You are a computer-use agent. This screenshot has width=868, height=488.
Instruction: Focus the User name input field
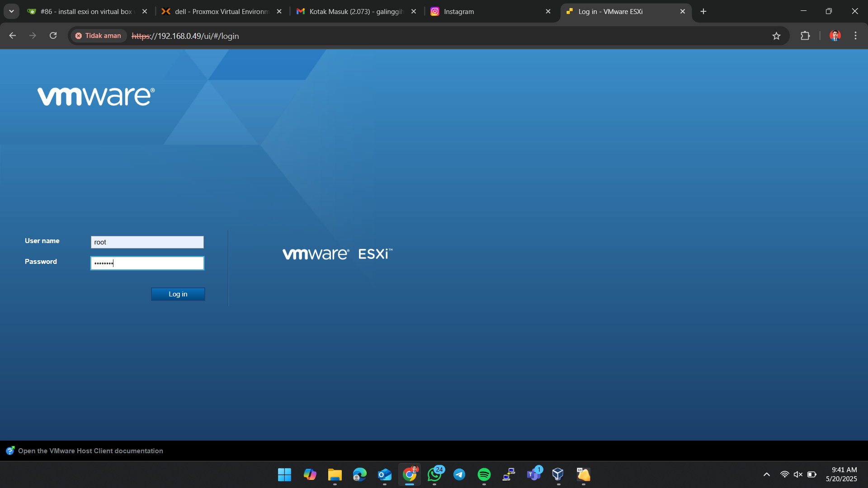pos(147,242)
